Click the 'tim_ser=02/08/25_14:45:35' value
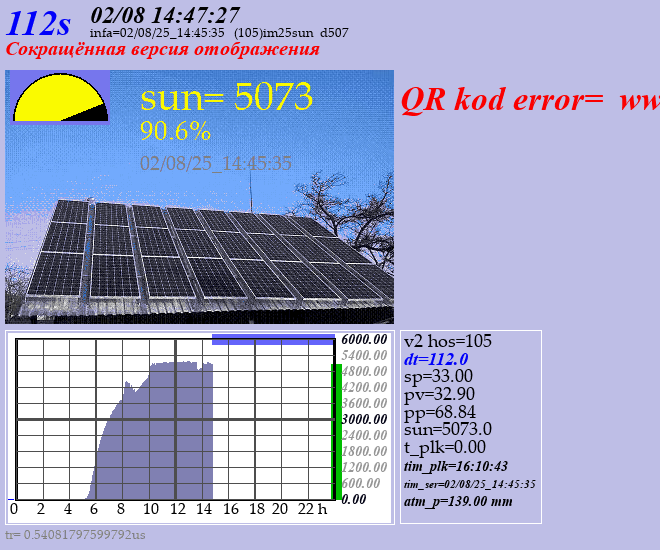Image resolution: width=660 pixels, height=550 pixels. pyautogui.click(x=470, y=484)
